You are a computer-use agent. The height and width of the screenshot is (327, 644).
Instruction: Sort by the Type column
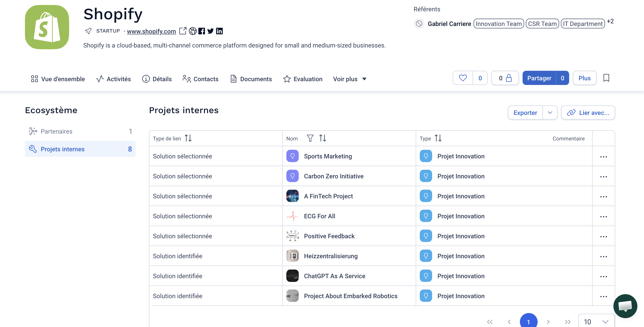tap(438, 138)
